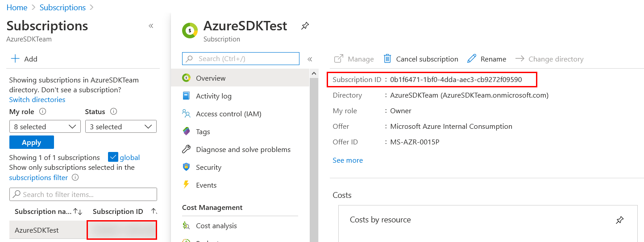Pin AzureSDKTest subscription to dashboard
Screen dimensions: 644x242
305,26
